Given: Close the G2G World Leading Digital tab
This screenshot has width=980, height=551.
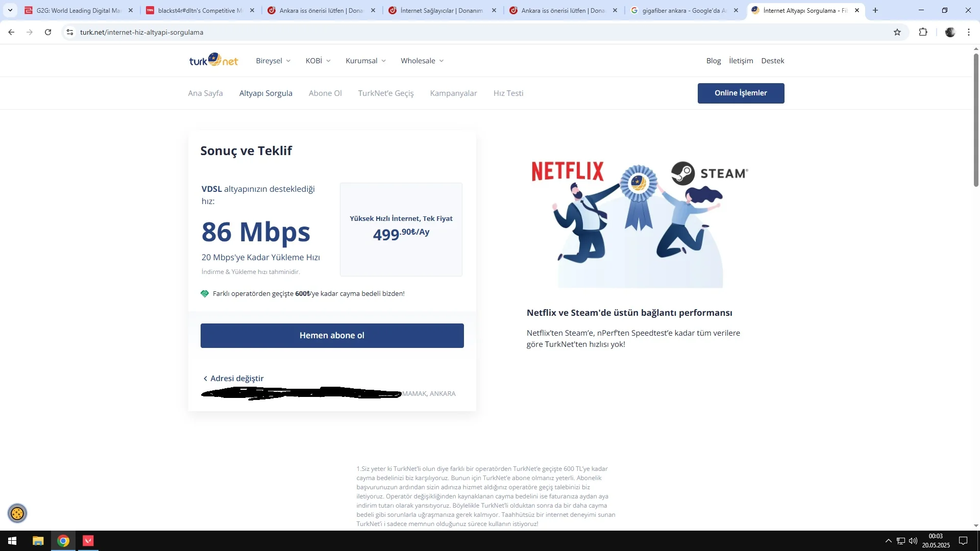Looking at the screenshot, I should [131, 10].
